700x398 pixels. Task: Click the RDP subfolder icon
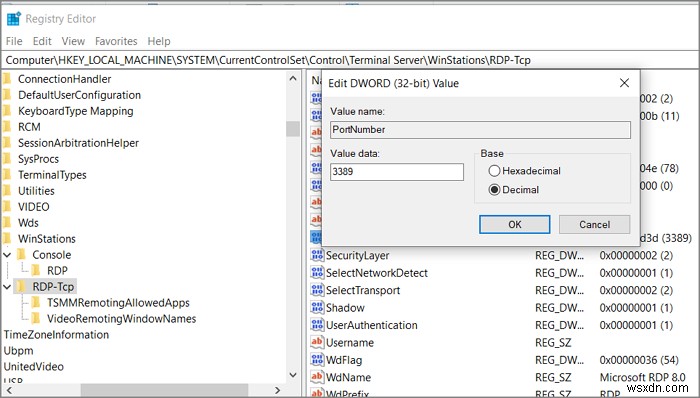point(36,270)
